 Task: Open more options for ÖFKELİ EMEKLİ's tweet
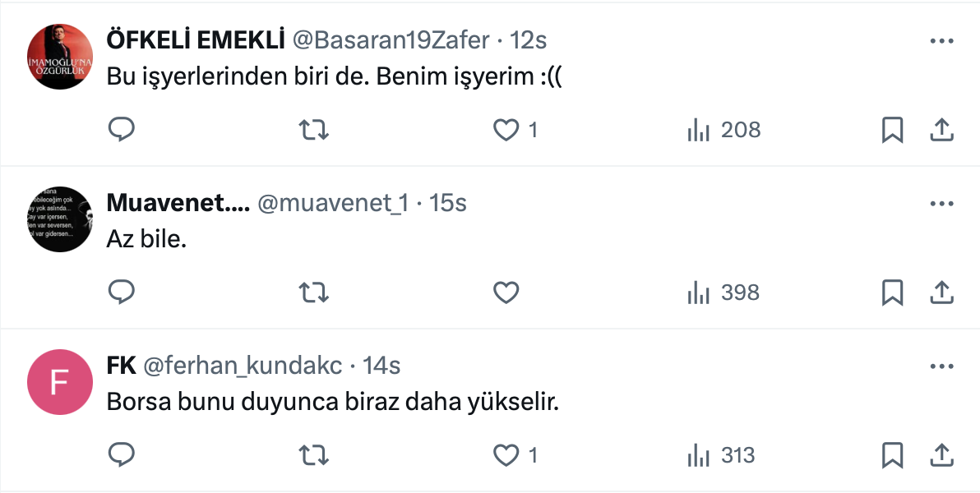pos(941,40)
